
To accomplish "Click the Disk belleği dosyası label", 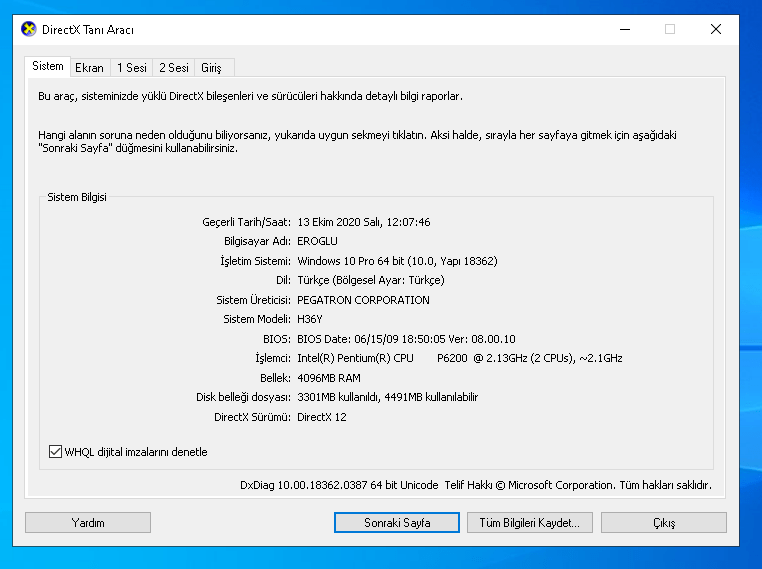I will (243, 397).
